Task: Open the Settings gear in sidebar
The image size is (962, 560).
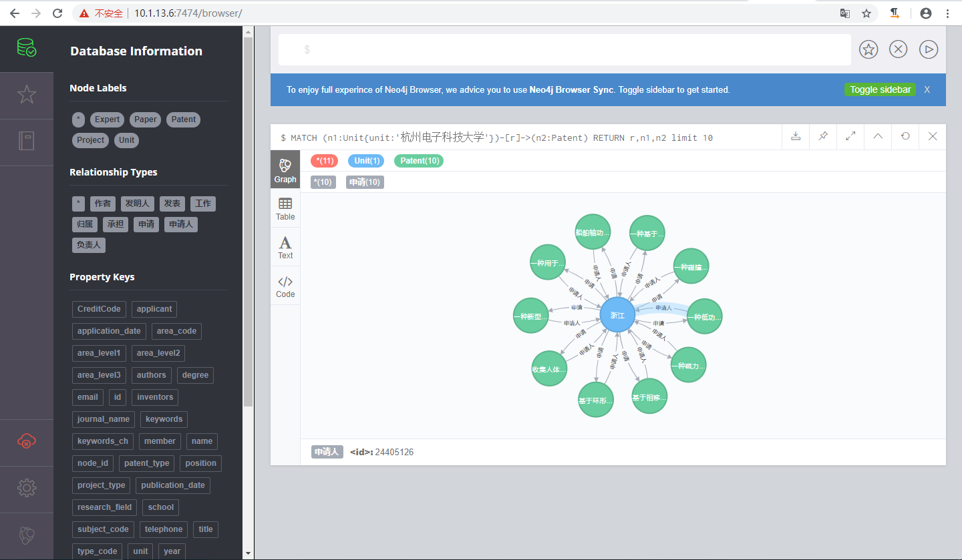Action: (x=27, y=488)
